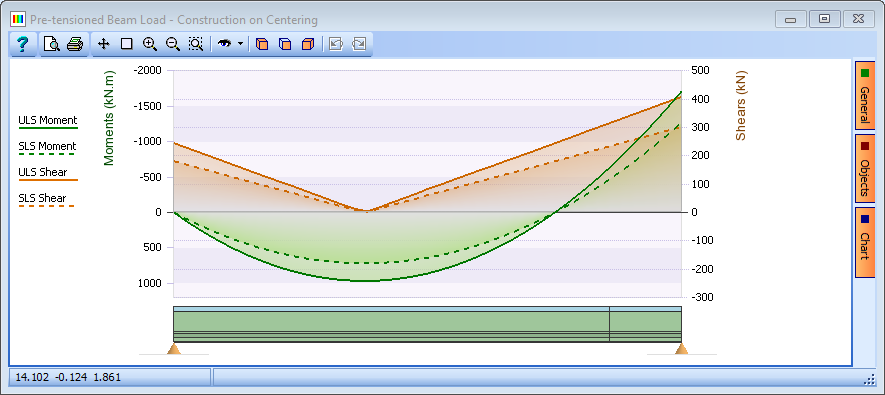Select the Pan four-arrow tool
This screenshot has height=395, width=885.
pyautogui.click(x=103, y=44)
